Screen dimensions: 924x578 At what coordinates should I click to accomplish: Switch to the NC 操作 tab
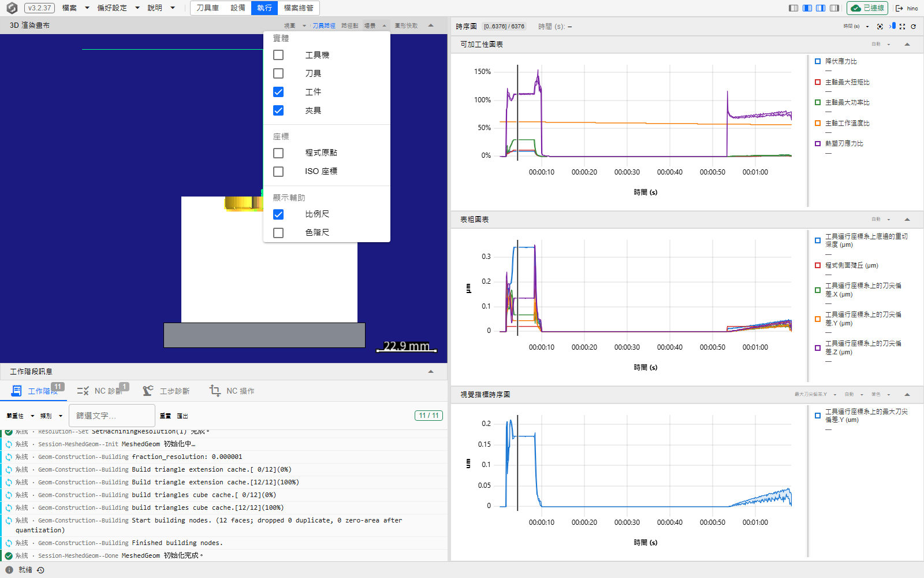click(x=232, y=391)
